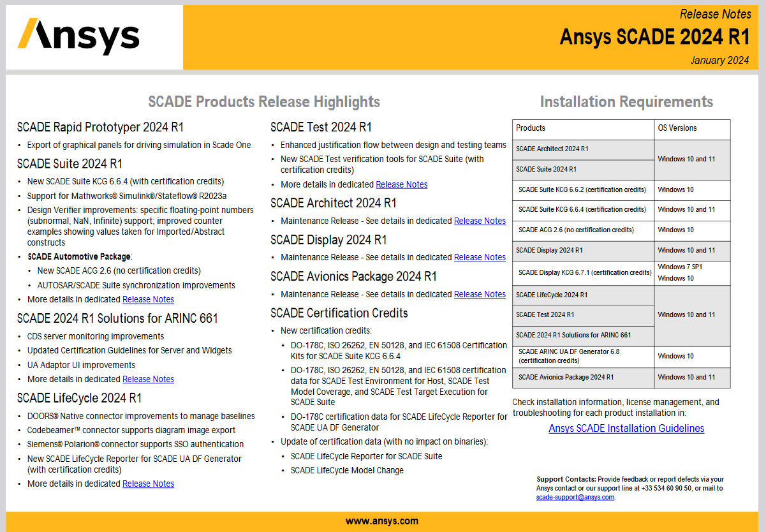This screenshot has width=766, height=532.
Task: Click 'DOORS Native connector improvements' bullet
Action: tap(141, 416)
